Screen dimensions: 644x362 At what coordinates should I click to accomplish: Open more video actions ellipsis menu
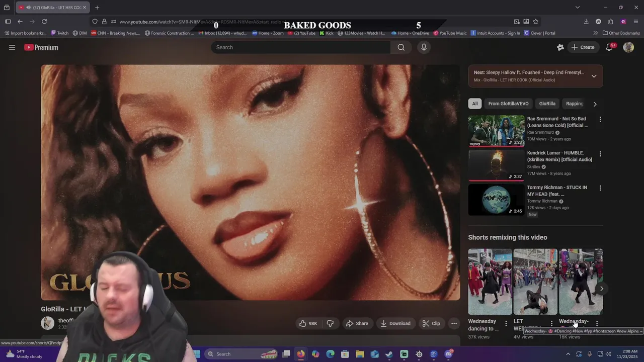(454, 323)
